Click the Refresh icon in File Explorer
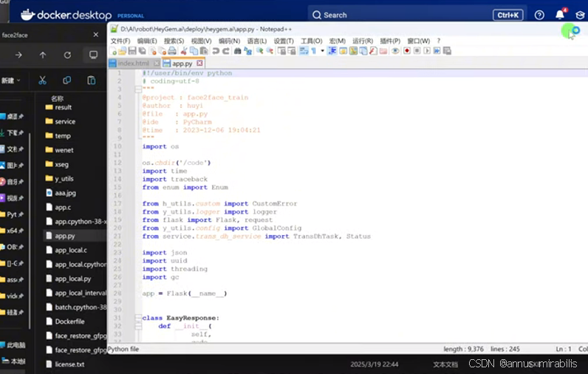 click(x=67, y=55)
